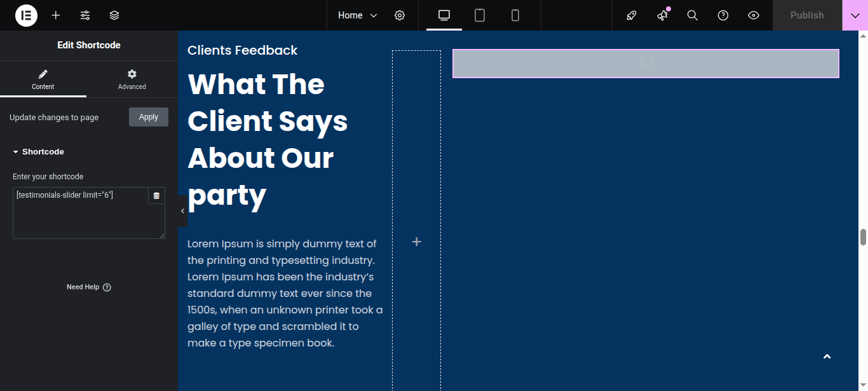Open the Structure layers icon
This screenshot has width=868, height=391.
pyautogui.click(x=114, y=15)
